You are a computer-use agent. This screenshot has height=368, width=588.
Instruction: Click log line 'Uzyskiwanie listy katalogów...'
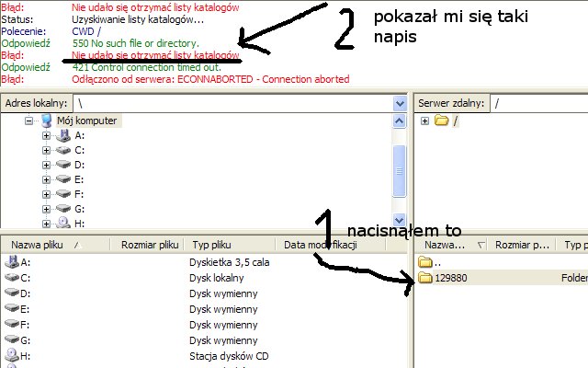click(x=138, y=19)
